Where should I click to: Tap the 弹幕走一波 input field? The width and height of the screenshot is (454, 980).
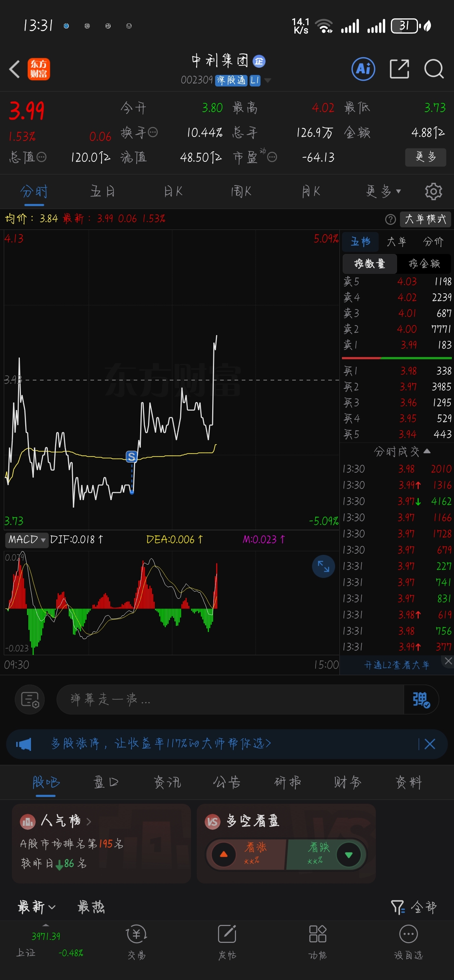tap(230, 699)
